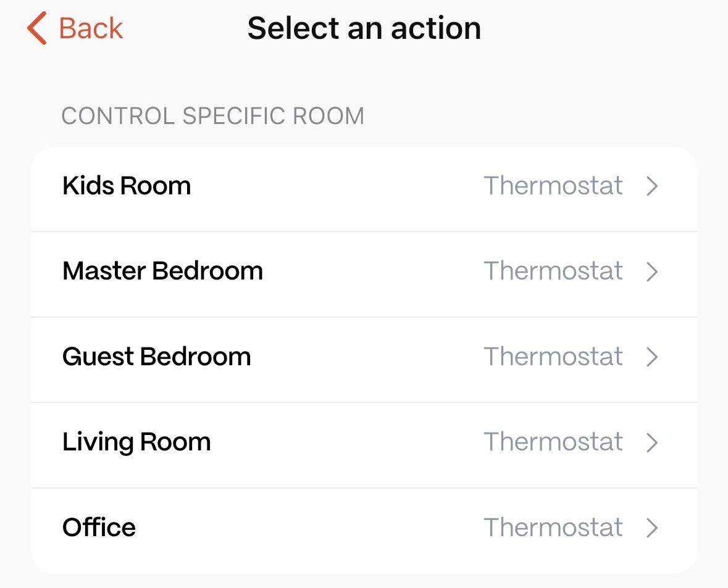Viewport: 728px width, 588px height.
Task: Select the Guest Bedroom entry
Action: (156, 357)
